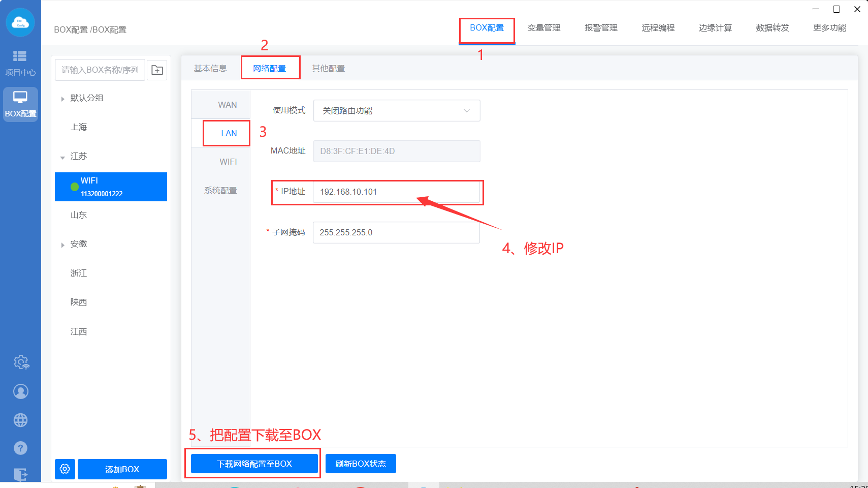This screenshot has height=488, width=868.
Task: Collapse the 江苏 group
Action: tap(62, 157)
